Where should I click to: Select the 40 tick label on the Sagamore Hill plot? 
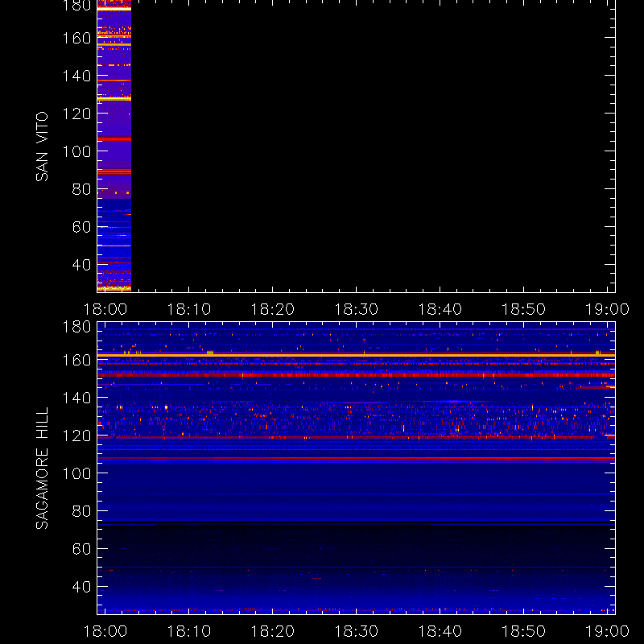pos(81,587)
